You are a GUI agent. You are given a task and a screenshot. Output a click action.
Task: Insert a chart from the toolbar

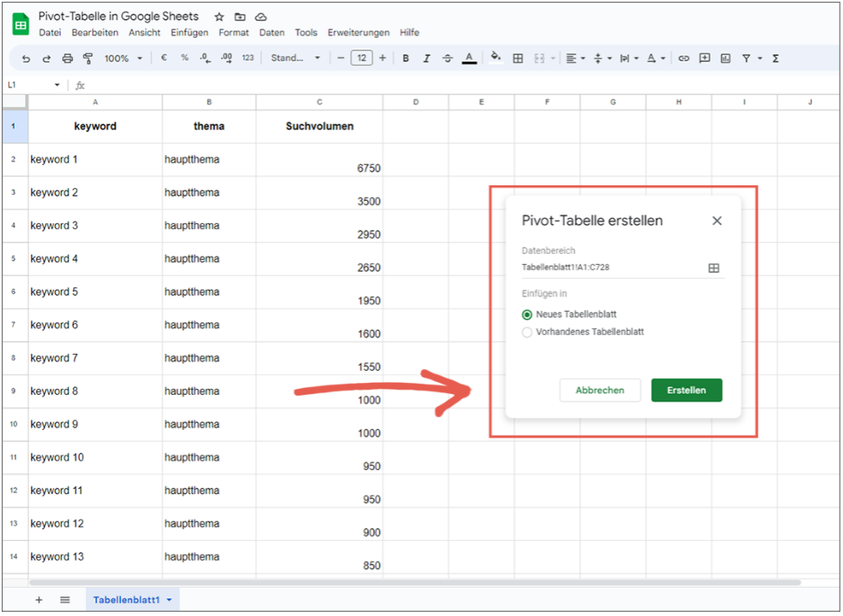725,59
